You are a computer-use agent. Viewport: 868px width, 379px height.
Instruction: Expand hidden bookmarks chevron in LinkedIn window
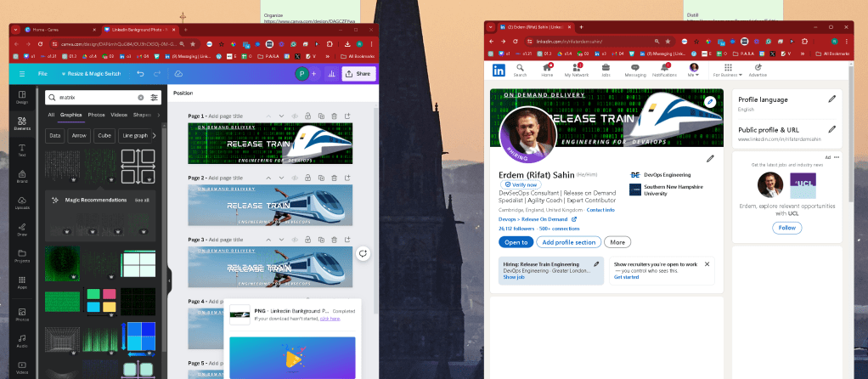pos(803,54)
